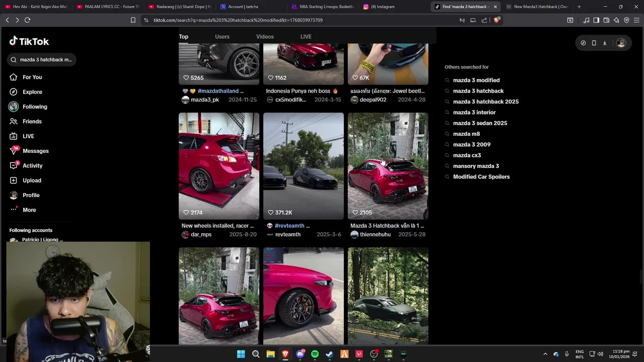The height and width of the screenshot is (362, 644).
Task: Switch to New Mazda3 Hatchback tab
Action: pyautogui.click(x=536, y=7)
